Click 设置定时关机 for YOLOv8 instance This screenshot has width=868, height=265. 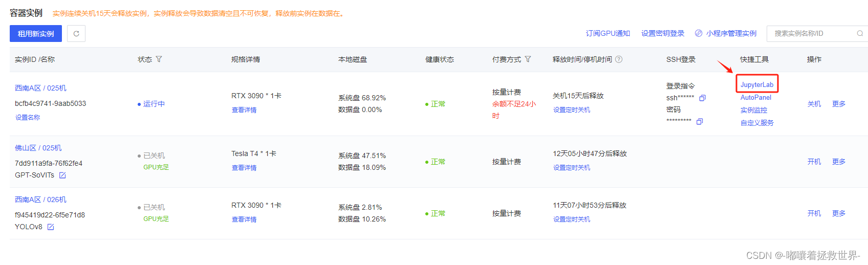click(x=572, y=219)
